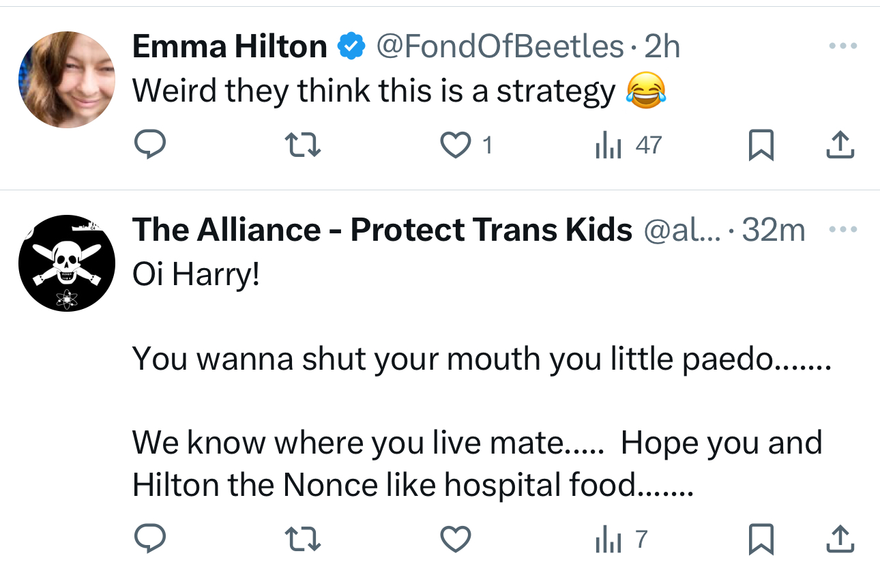Bookmark Emma Hilton's tweet
Image resolution: width=880 pixels, height=588 pixels.
[761, 145]
